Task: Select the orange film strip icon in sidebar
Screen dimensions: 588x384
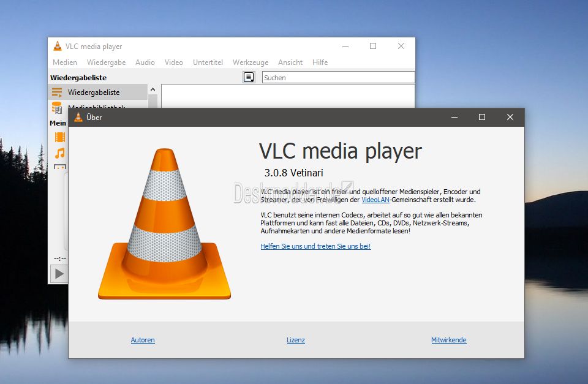Action: 60,137
